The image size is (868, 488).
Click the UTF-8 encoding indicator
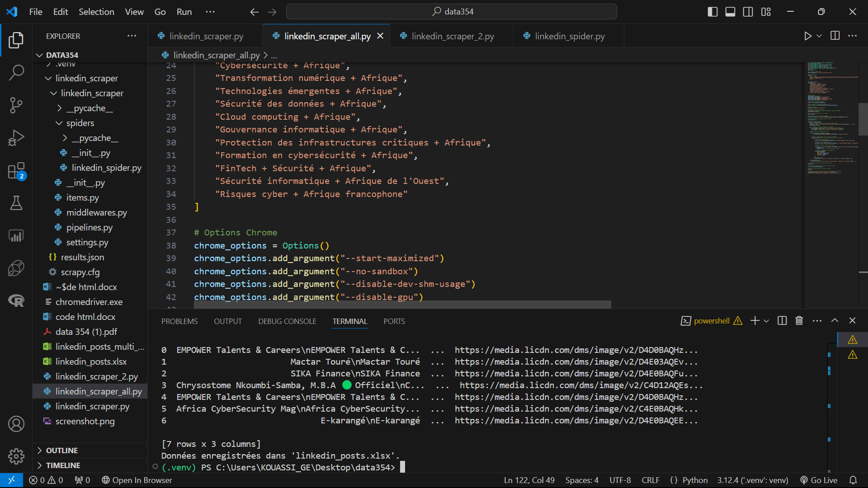[620, 480]
